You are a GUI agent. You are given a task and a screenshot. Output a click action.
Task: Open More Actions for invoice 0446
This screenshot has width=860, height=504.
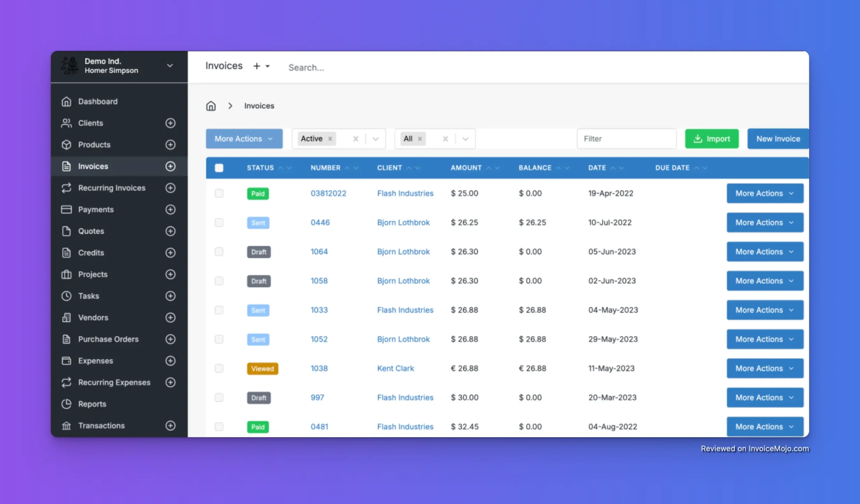[765, 222]
